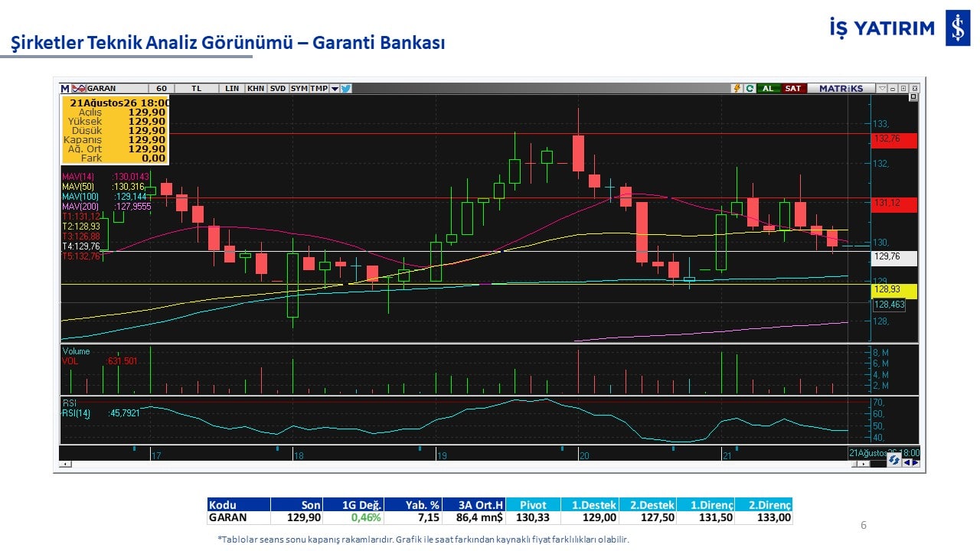Screen dimensions: 980x551
Task: Click the green AL buy button
Action: 768,88
